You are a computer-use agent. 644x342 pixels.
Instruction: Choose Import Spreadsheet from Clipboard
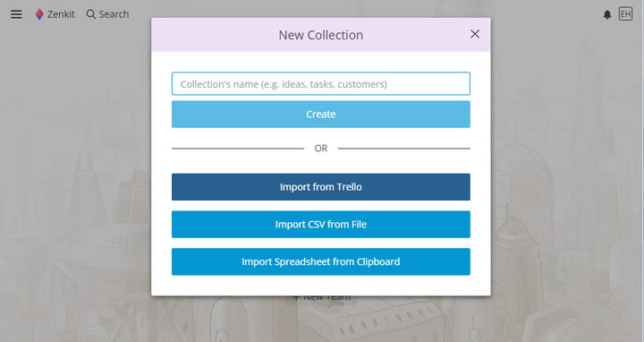pos(321,261)
